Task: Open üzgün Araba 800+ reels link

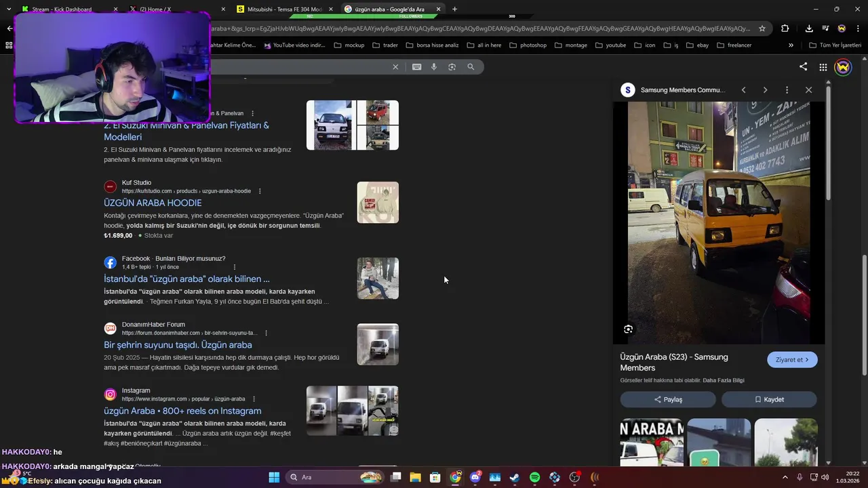Action: (182, 411)
